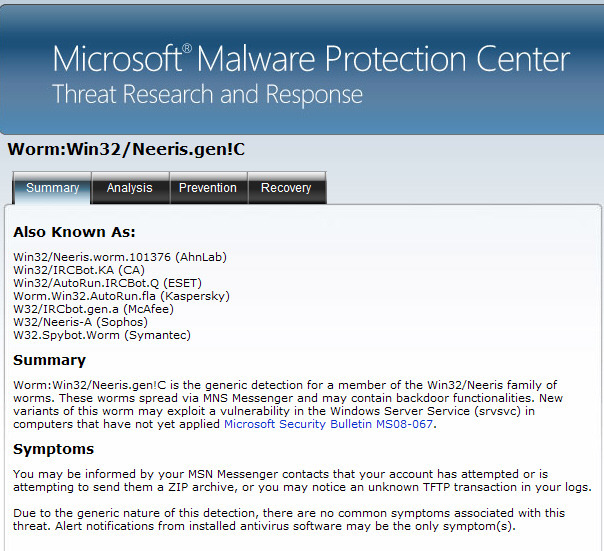Click the Summary section heading
Image resolution: width=604 pixels, height=551 pixels.
click(49, 360)
